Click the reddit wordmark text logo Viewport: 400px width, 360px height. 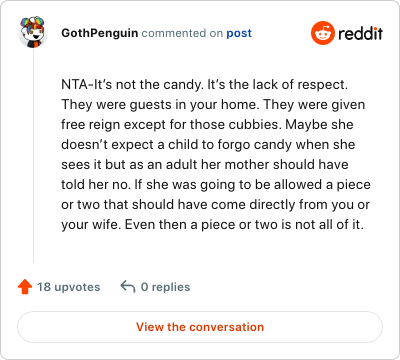(360, 33)
